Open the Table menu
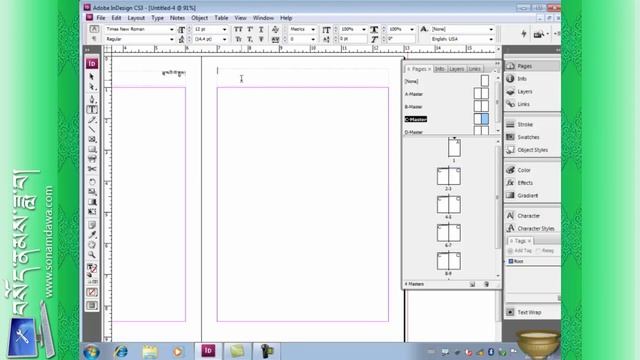 click(221, 18)
